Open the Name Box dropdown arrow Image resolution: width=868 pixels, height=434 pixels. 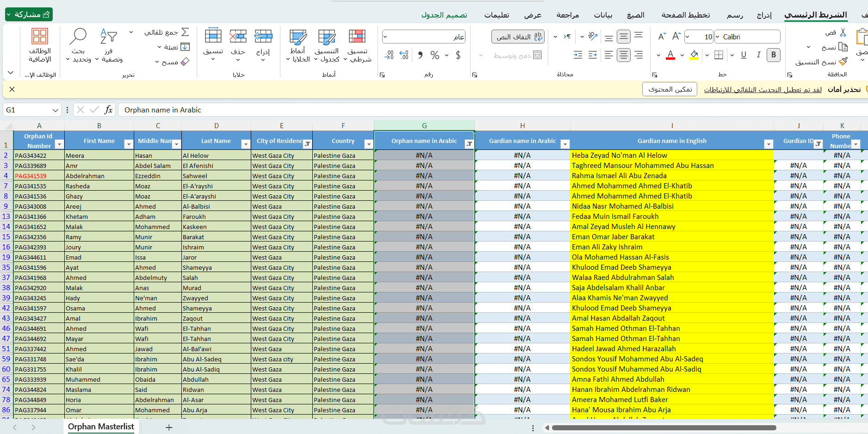56,110
